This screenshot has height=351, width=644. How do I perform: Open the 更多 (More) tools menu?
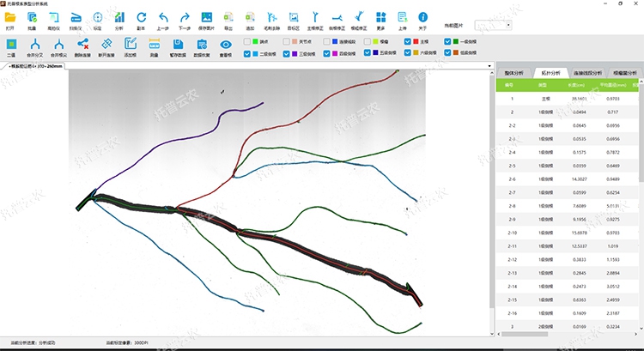380,19
